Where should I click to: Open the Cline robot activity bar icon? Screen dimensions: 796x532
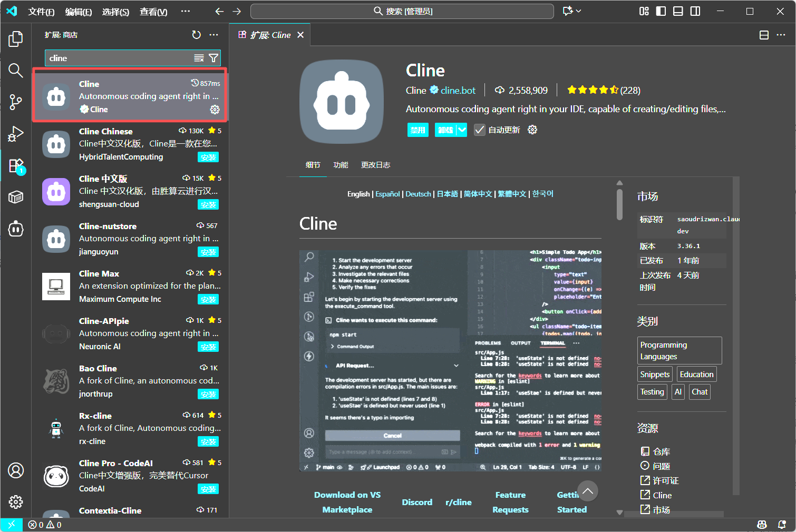(x=16, y=229)
